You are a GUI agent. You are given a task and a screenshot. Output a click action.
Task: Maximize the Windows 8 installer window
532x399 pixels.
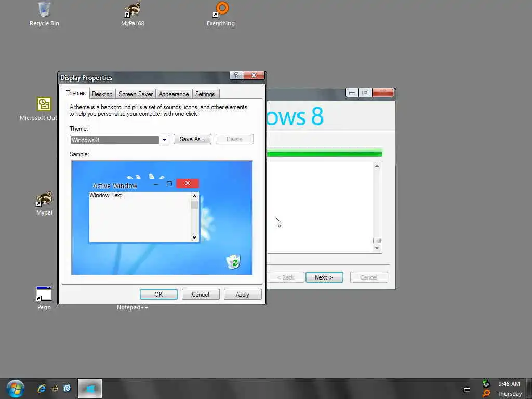tap(365, 92)
